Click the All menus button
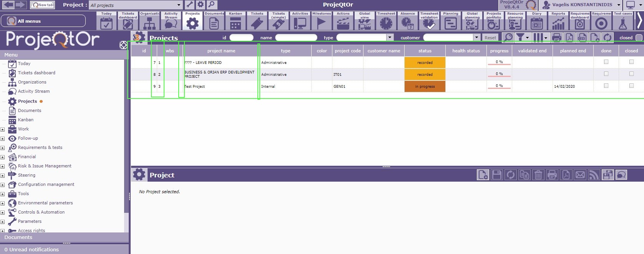Screen dimensions: 644x254 click(x=43, y=21)
